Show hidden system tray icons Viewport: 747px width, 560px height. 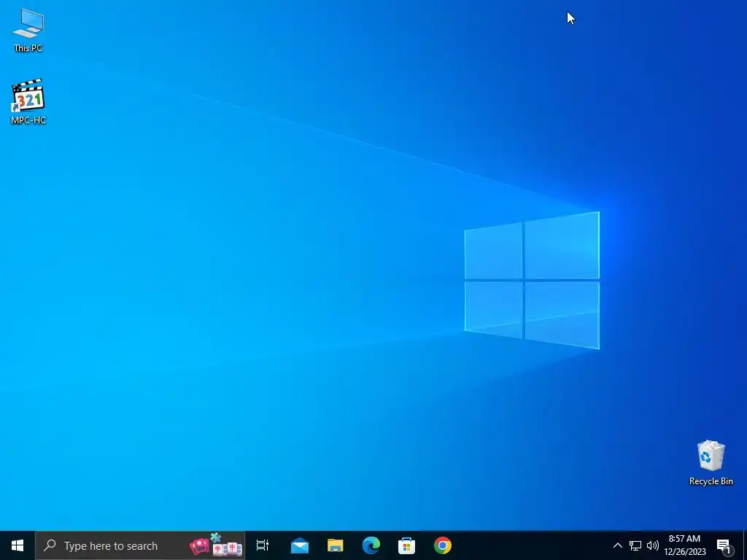click(617, 545)
